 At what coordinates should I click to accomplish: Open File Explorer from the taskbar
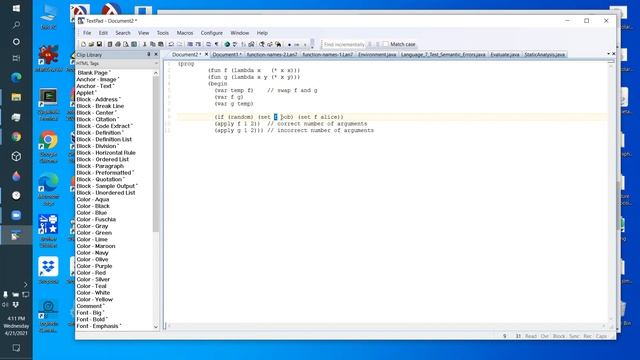pyautogui.click(x=16, y=97)
